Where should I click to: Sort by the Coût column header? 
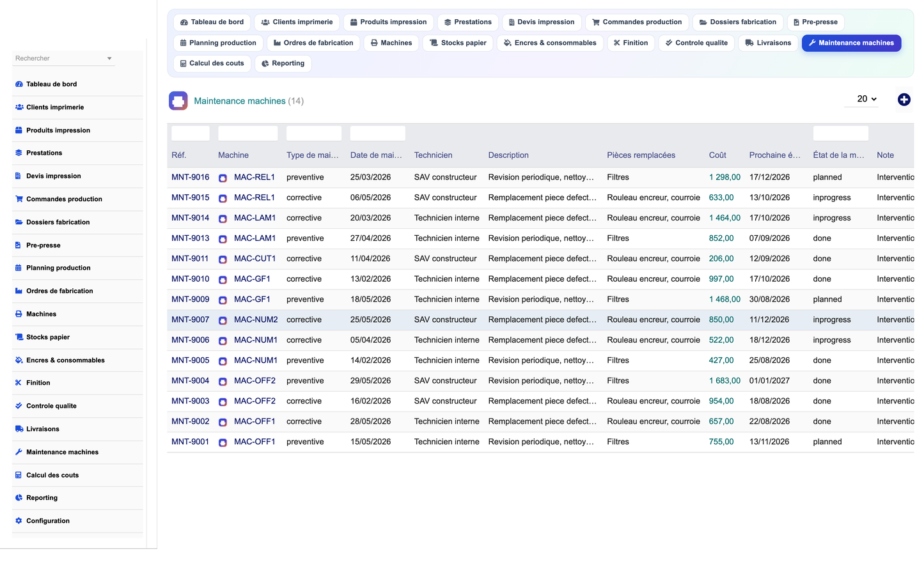click(717, 155)
